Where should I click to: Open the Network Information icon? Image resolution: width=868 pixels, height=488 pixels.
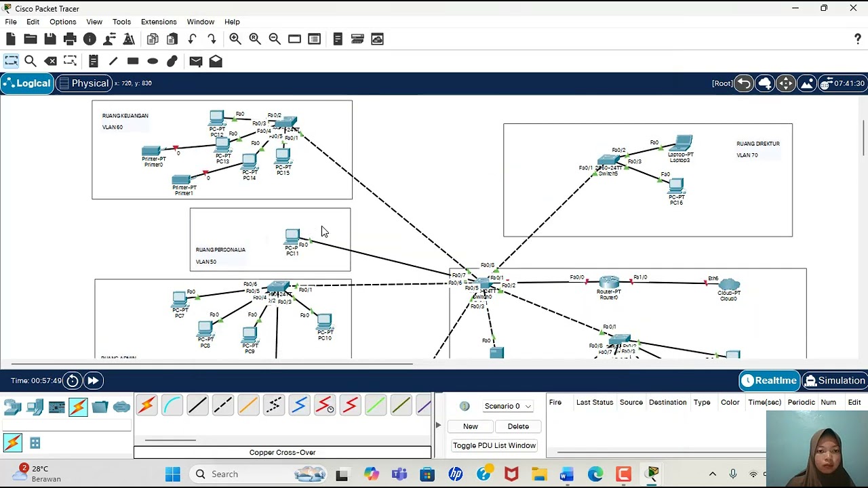tap(90, 39)
